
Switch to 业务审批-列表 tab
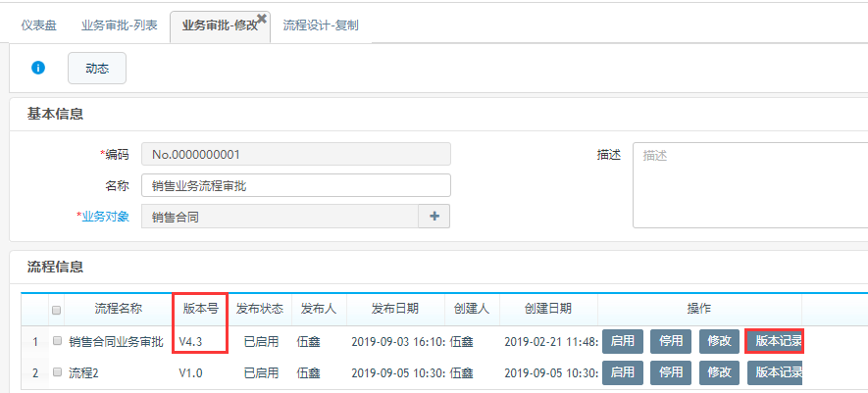pos(120,25)
